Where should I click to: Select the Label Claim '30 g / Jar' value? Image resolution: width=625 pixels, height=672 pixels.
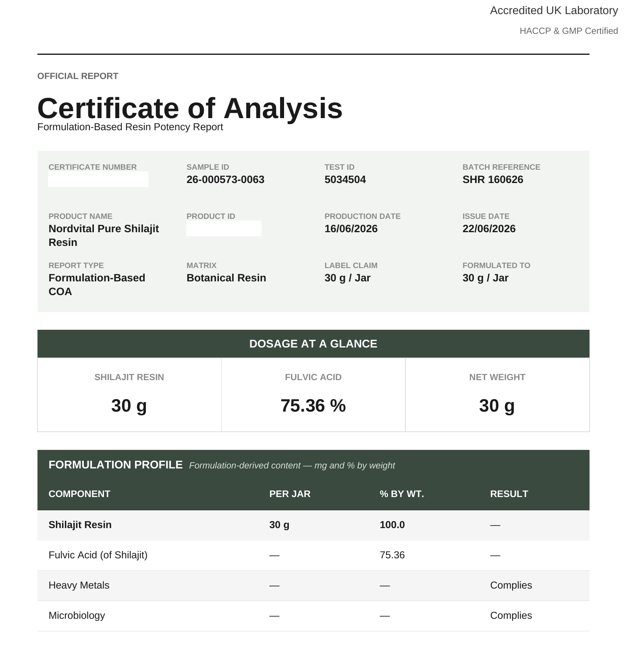pos(347,278)
